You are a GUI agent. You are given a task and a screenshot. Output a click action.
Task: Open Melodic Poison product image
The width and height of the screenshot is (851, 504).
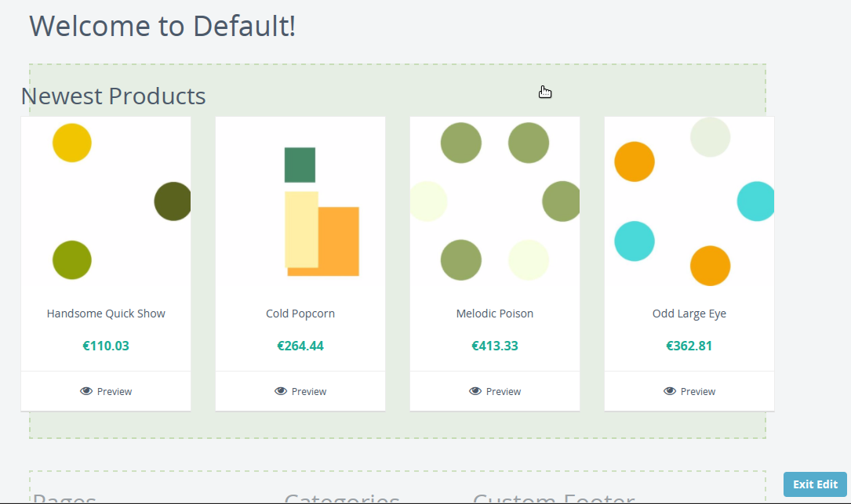coord(495,201)
